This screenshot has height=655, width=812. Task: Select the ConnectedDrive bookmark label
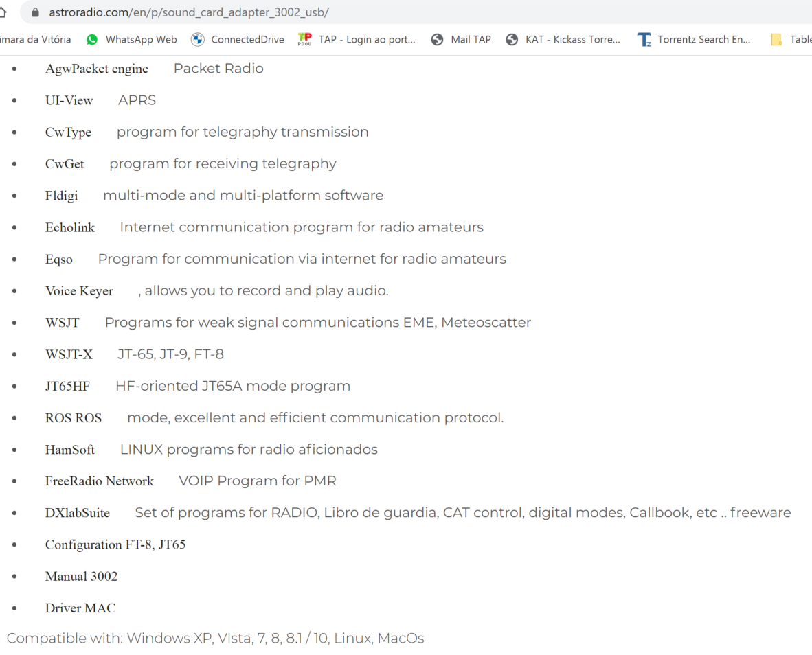pyautogui.click(x=247, y=40)
